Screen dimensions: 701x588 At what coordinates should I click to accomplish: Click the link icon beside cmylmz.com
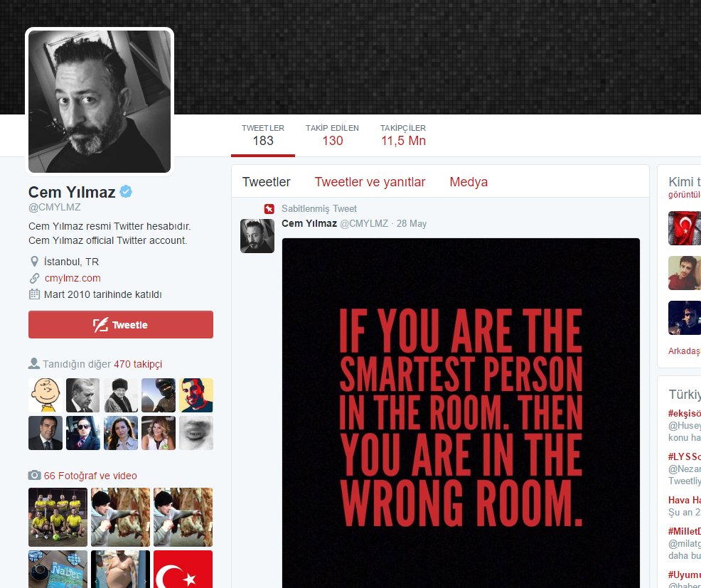[34, 278]
